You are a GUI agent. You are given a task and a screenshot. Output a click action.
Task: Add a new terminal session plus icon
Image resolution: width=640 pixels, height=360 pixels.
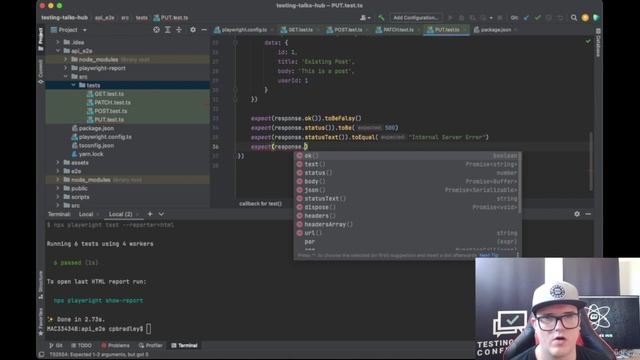coord(150,214)
